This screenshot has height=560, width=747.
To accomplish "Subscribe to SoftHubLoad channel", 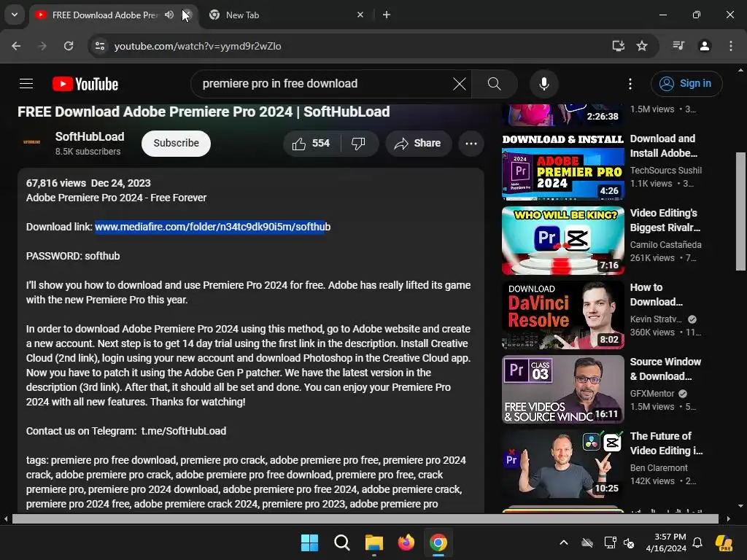I will pos(176,144).
